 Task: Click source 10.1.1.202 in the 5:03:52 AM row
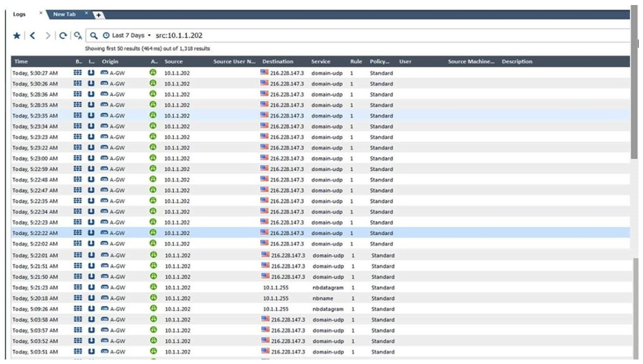point(178,341)
